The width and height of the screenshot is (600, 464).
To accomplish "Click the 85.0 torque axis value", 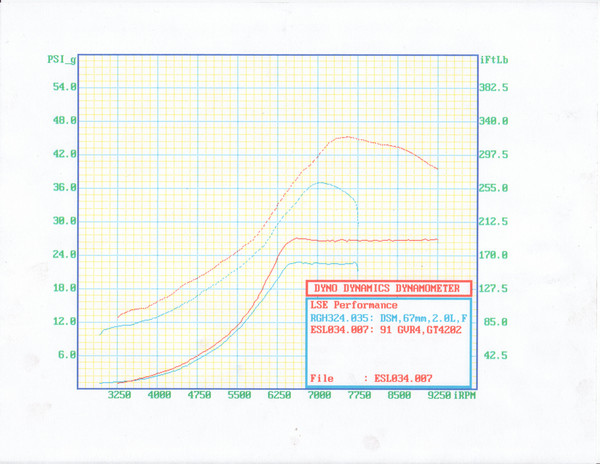I will 496,322.
